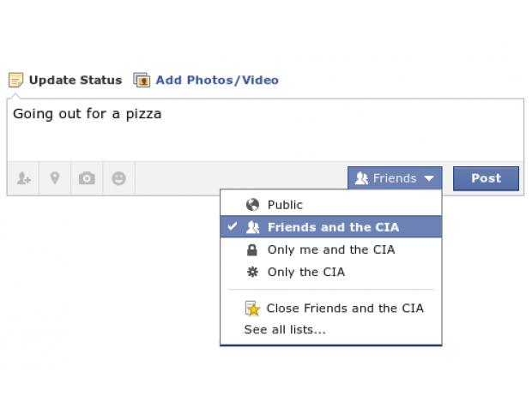Click status text field with pizza message

[265, 129]
